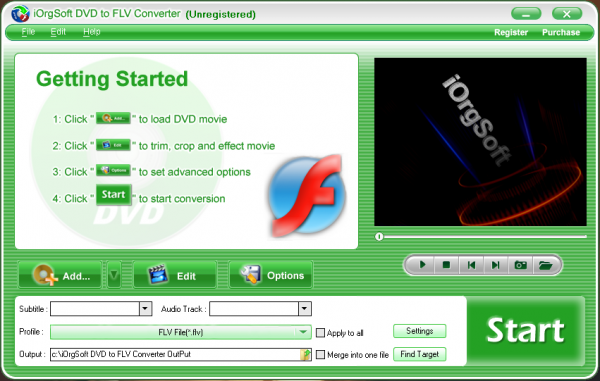Open the Edit movie tool
The width and height of the screenshot is (600, 381).
pos(175,275)
